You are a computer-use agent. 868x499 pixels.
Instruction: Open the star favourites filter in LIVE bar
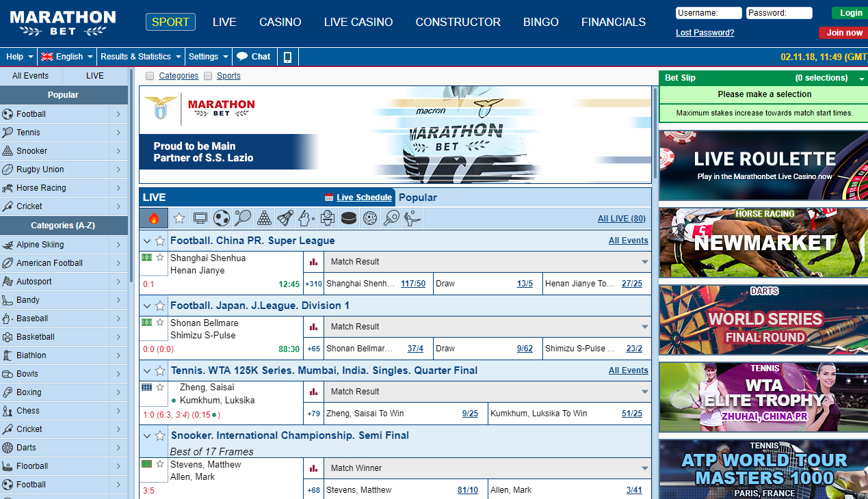point(179,218)
